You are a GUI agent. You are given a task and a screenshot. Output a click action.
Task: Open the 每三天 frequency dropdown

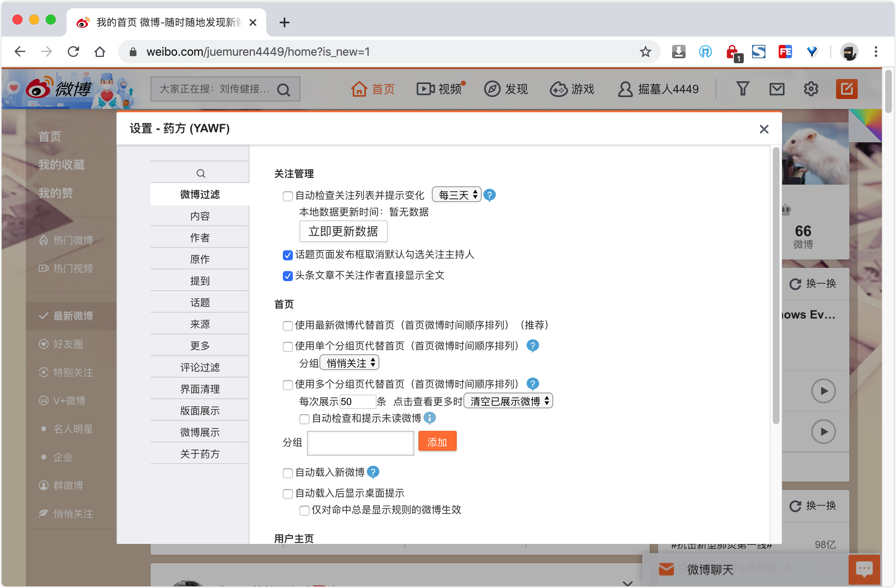click(457, 195)
